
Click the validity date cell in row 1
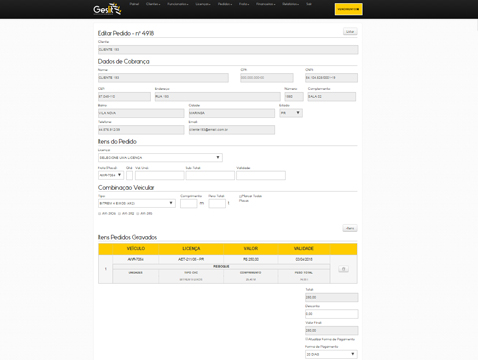(304, 259)
